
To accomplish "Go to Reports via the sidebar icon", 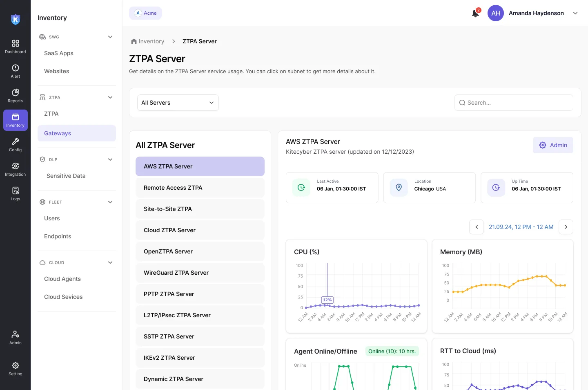I will (15, 96).
